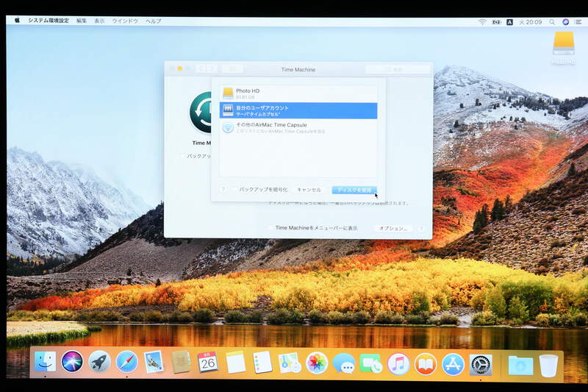
Task: Select the 自分のユーザアカウント disk row
Action: pyautogui.click(x=298, y=110)
